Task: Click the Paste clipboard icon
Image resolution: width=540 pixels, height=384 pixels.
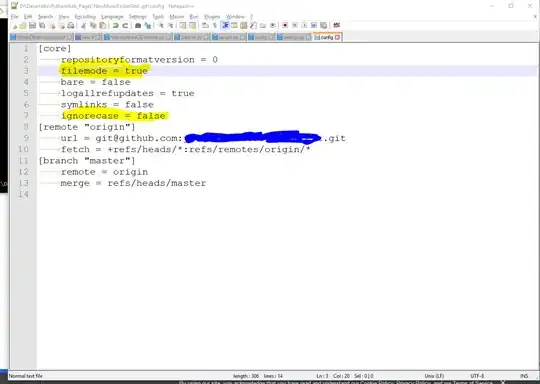Action: [x=103, y=25]
